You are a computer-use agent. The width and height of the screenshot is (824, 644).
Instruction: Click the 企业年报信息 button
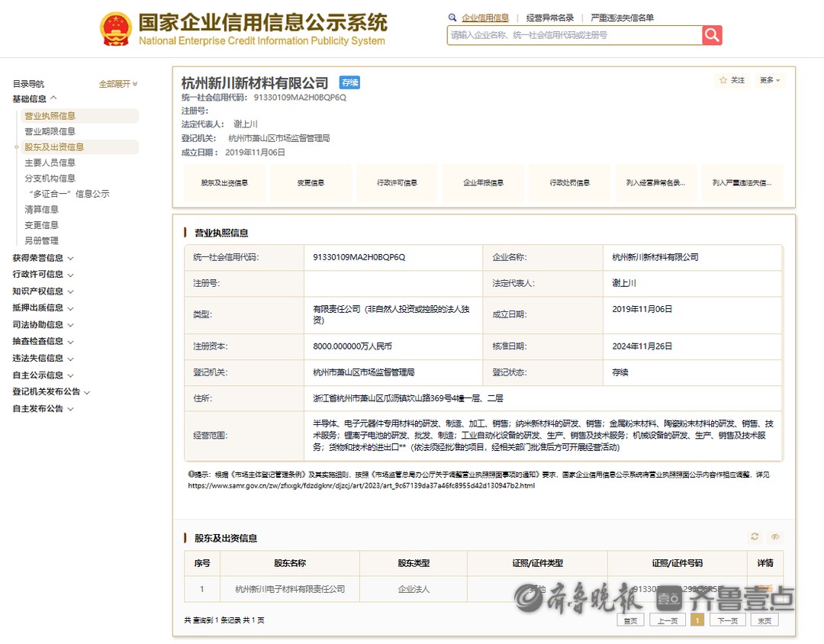pyautogui.click(x=483, y=183)
